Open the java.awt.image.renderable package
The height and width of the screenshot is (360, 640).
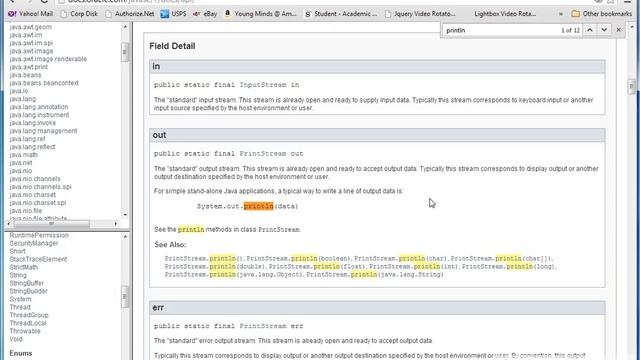[x=48, y=59]
